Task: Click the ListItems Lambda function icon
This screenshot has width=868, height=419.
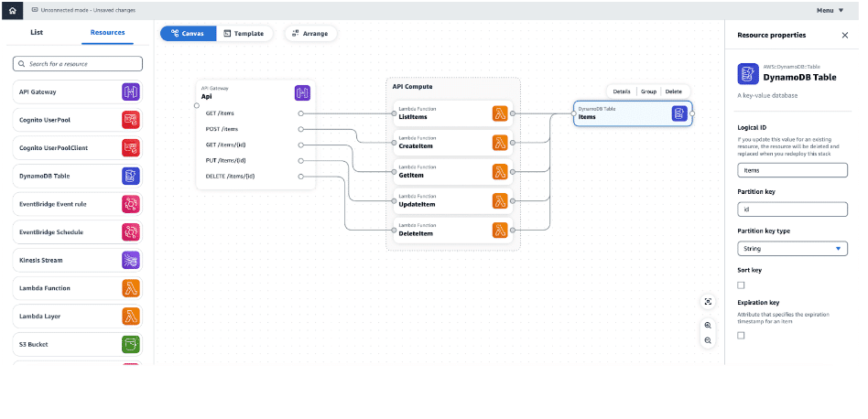Action: [500, 113]
